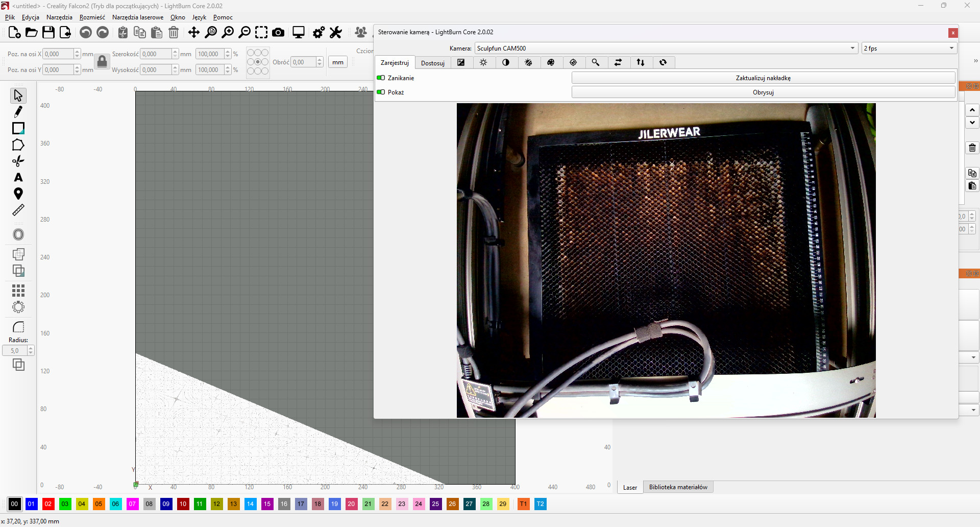
Task: Click the frame selection dashed-square icon
Action: 261,33
